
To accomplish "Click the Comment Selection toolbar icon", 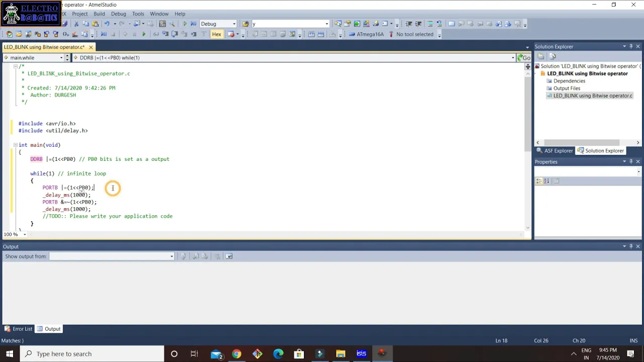I will pyautogui.click(x=430, y=24).
